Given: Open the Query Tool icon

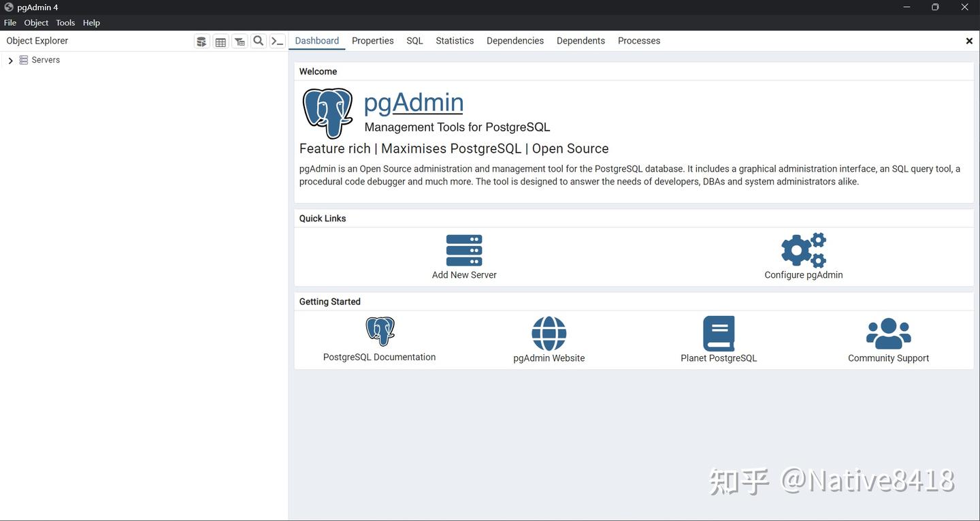Looking at the screenshot, I should coord(201,41).
